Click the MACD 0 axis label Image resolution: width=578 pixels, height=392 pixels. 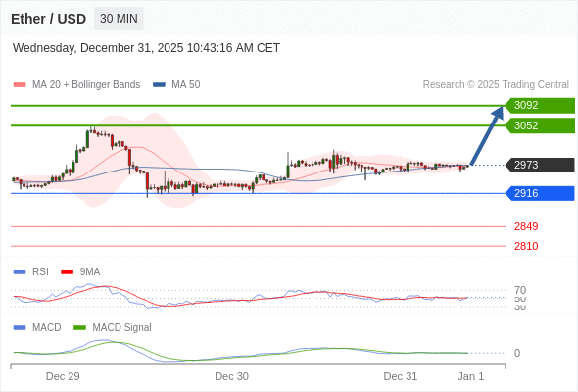(x=517, y=353)
